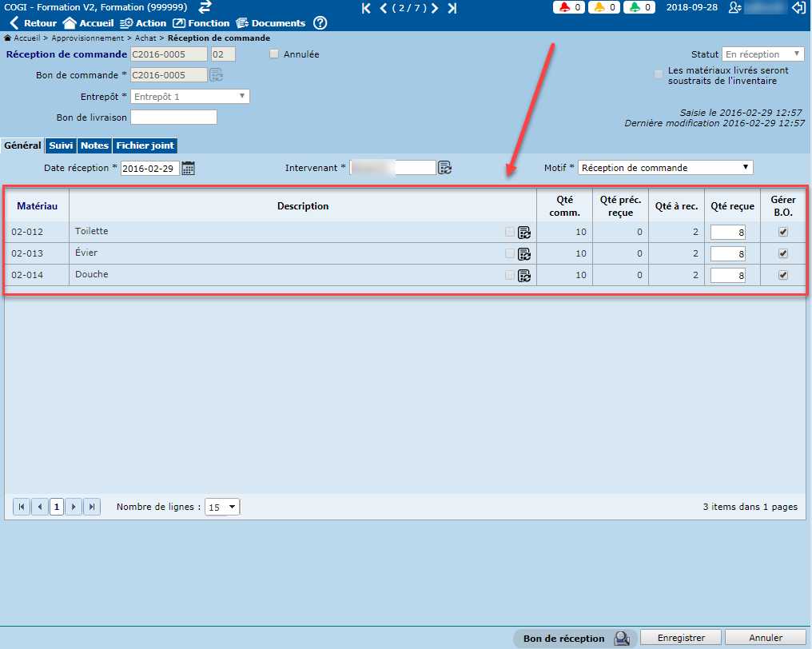This screenshot has width=812, height=649.
Task: Check the Annulée checkbox
Action: (274, 54)
